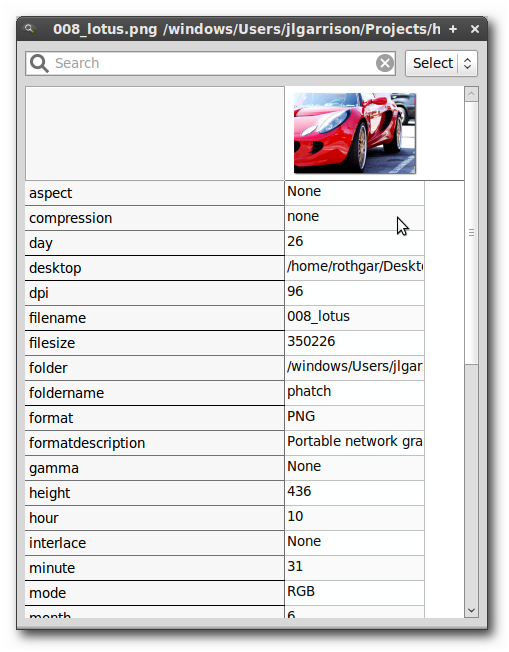Click the desktop path value
509x652 pixels.
(x=354, y=267)
